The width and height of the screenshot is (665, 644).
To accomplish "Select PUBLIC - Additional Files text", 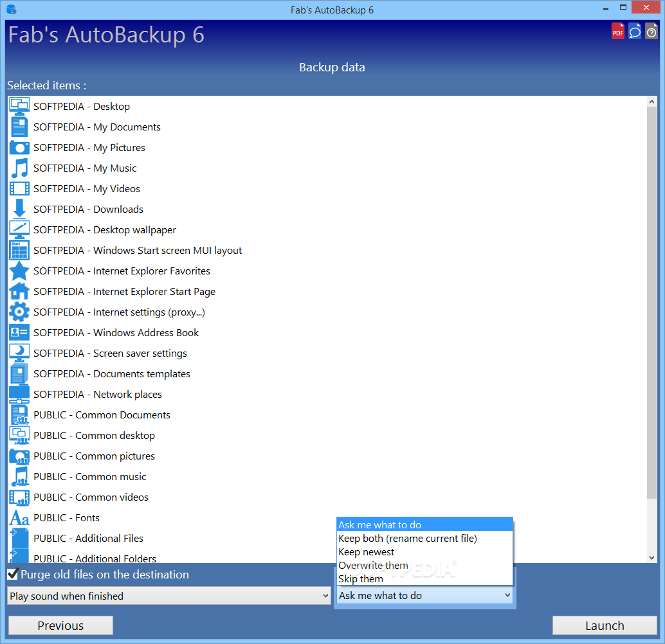I will (88, 539).
